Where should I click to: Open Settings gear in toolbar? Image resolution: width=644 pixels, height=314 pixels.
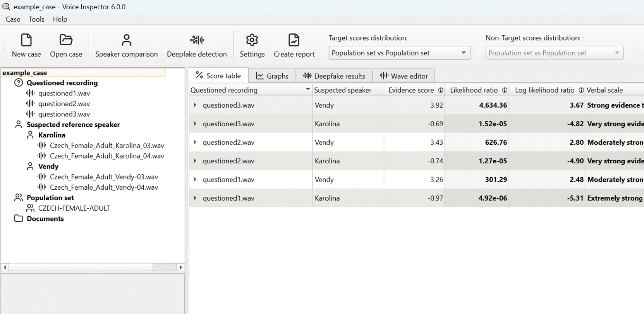252,40
